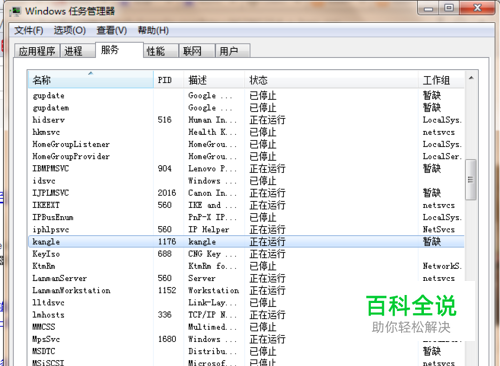Select the IJPLMSVC service row
Viewport: 500px width, 366px height.
pos(246,193)
